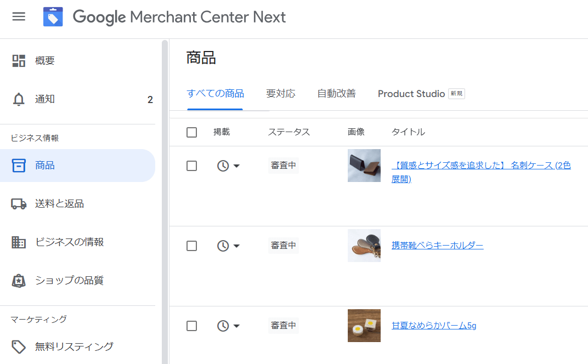
Task: Expand the listing dropdown on the キーホルダー row
Action: pos(229,246)
